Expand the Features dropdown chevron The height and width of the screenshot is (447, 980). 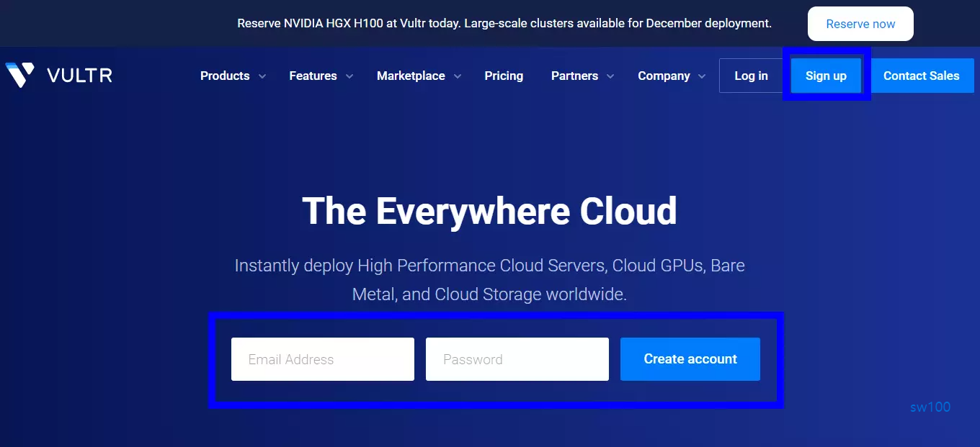coord(349,76)
